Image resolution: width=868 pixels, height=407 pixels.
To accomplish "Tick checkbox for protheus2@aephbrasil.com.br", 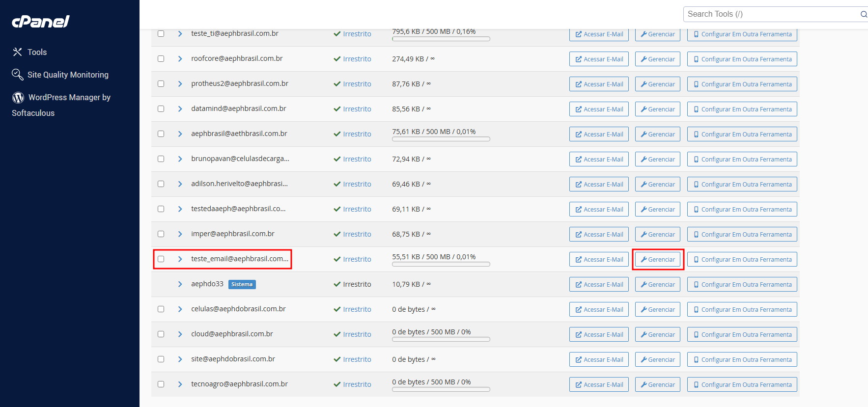I will tap(161, 84).
